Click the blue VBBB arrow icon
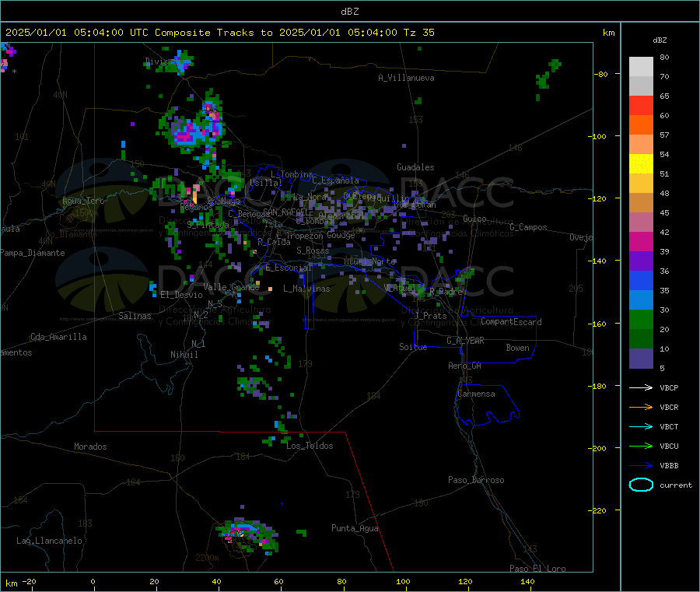Image resolution: width=700 pixels, height=592 pixels. click(x=641, y=465)
